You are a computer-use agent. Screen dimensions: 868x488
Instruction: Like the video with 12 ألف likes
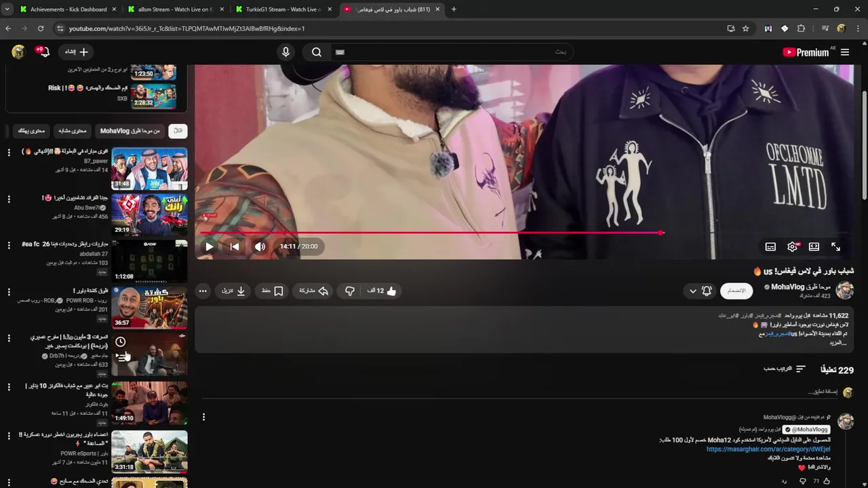point(382,291)
